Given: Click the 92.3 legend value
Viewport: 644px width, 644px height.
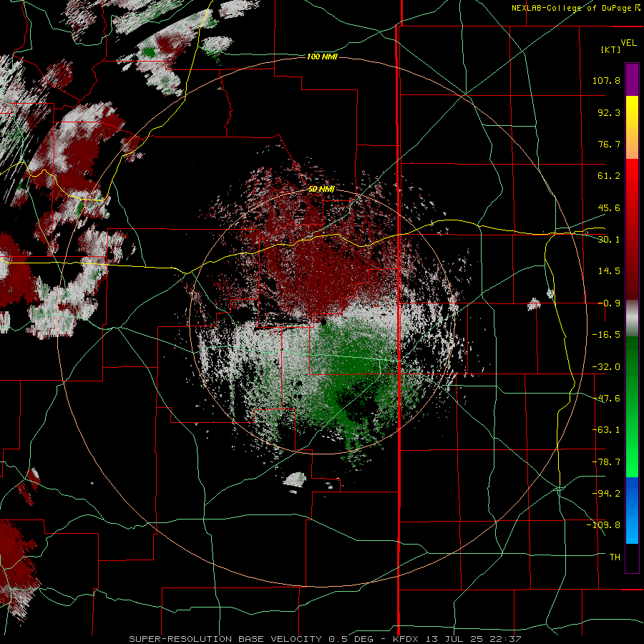Looking at the screenshot, I should pos(609,112).
